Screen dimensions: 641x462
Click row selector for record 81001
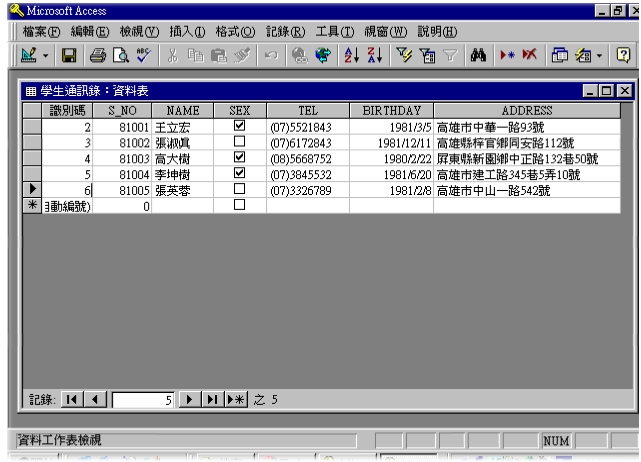coord(32,126)
